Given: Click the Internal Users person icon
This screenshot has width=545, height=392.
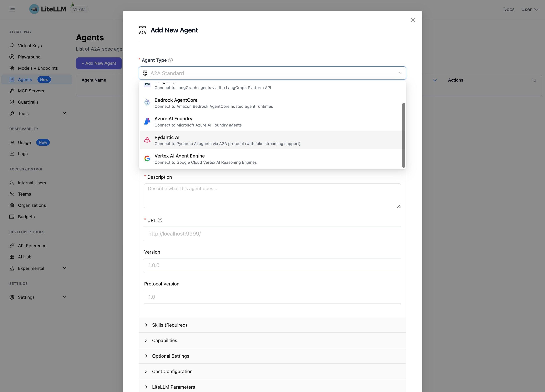Looking at the screenshot, I should [x=12, y=183].
